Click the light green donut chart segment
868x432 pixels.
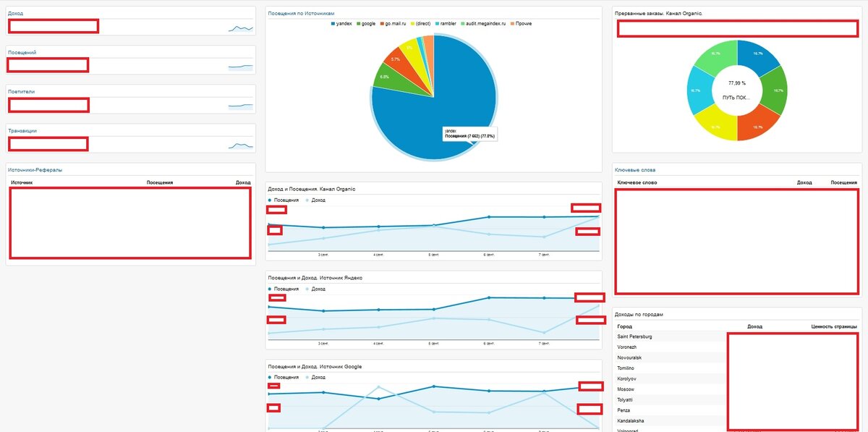click(718, 59)
